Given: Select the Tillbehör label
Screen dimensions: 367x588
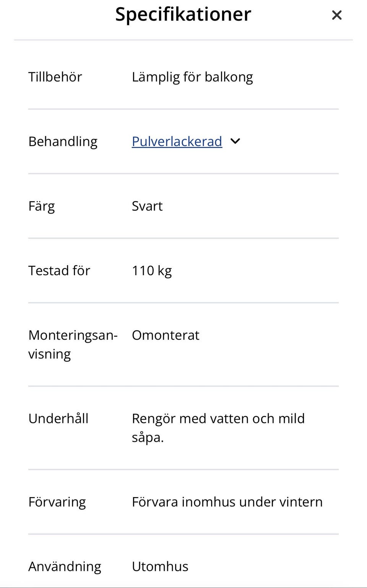Looking at the screenshot, I should (x=55, y=77).
